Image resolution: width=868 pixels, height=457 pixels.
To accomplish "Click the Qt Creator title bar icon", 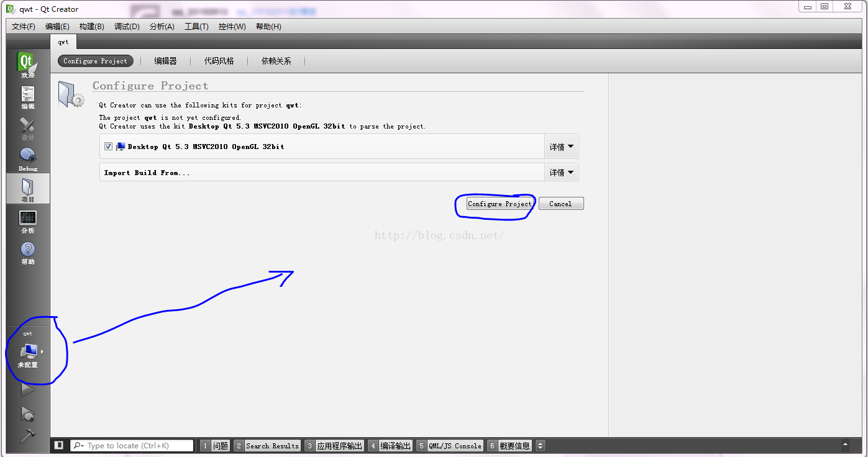I will click(11, 9).
